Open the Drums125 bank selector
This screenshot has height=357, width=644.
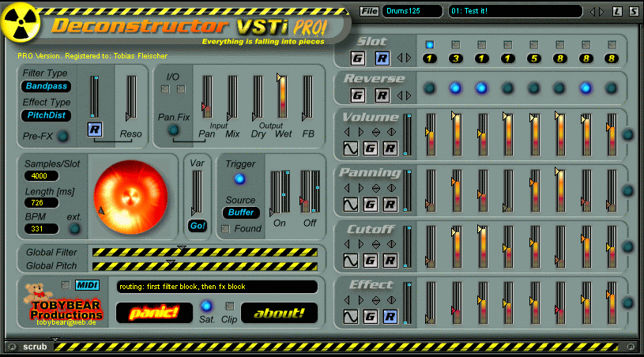tap(412, 11)
